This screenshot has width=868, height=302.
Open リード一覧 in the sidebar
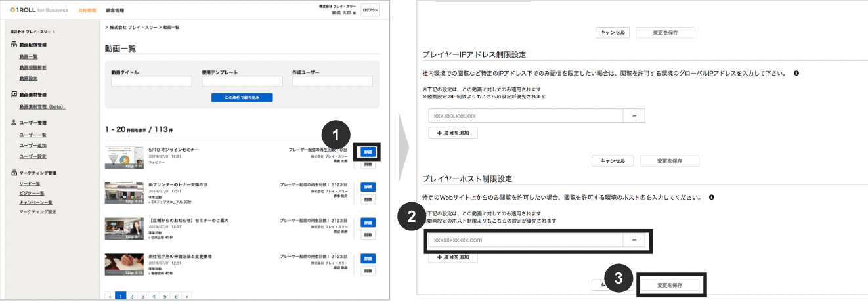click(x=30, y=184)
